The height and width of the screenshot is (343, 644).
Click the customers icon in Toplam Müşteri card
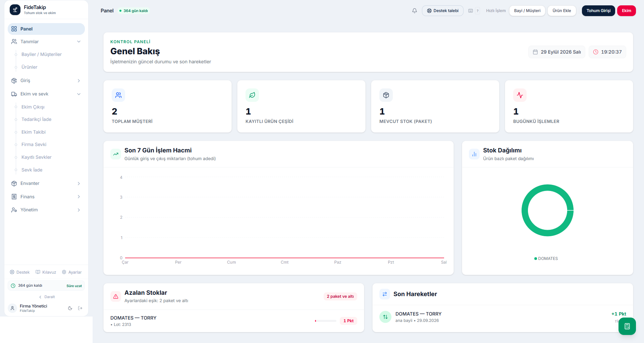(118, 95)
